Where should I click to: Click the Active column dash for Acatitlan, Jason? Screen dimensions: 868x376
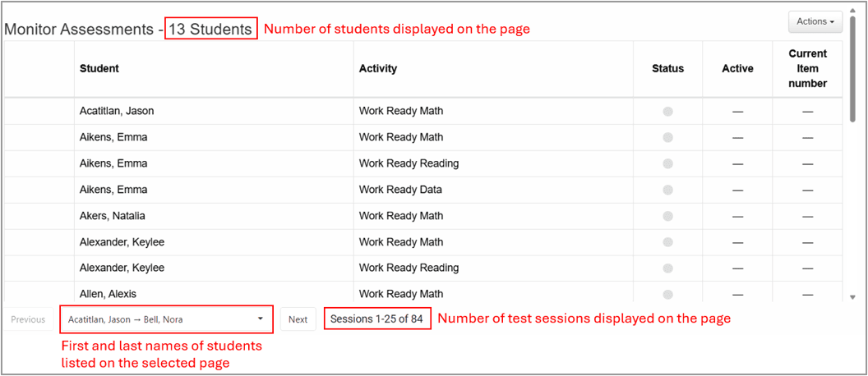pyautogui.click(x=737, y=112)
